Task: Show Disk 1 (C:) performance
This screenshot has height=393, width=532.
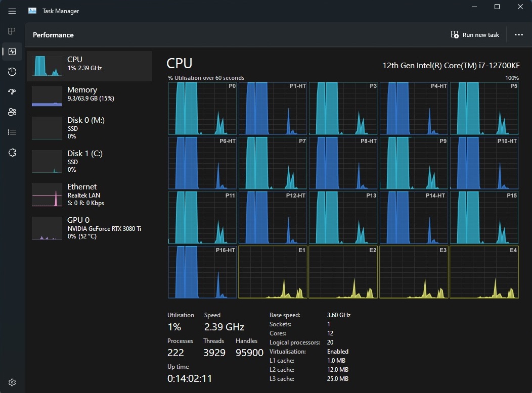Action: (x=90, y=161)
